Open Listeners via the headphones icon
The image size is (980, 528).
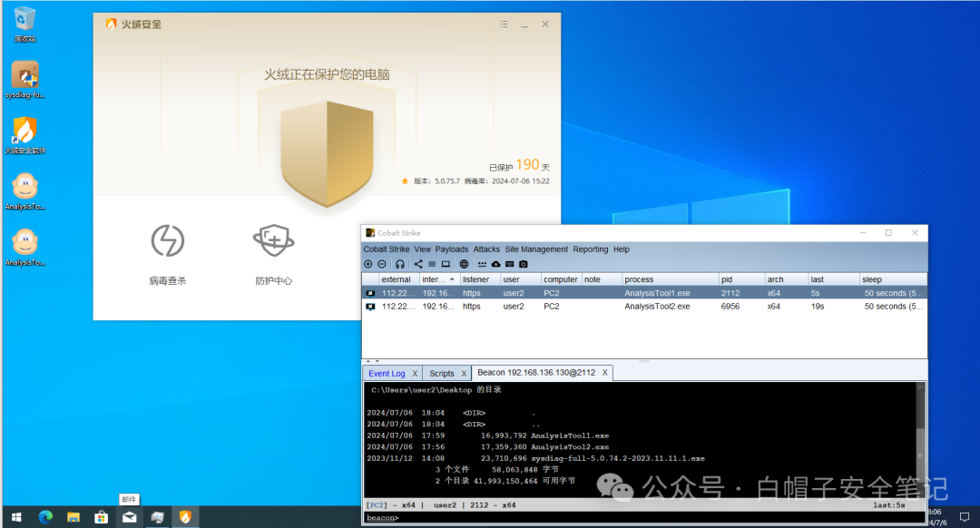coord(400,264)
